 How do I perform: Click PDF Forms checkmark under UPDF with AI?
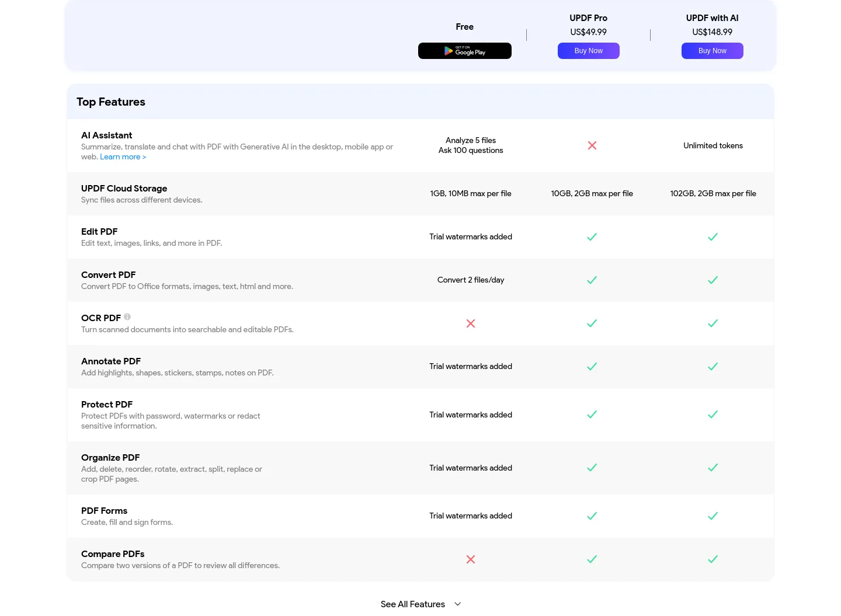[713, 516]
